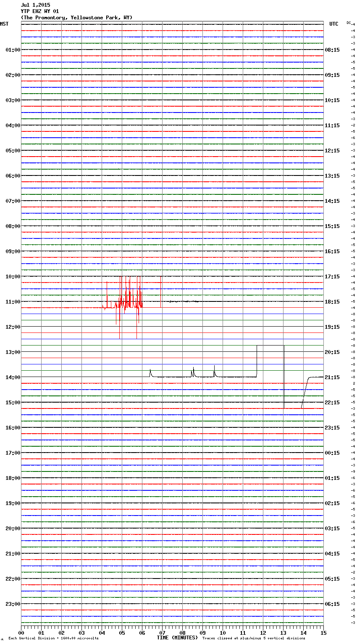The width and height of the screenshot is (357, 644).
Task: Click the date header Jul 1,2015
Action: pyautogui.click(x=35, y=5)
